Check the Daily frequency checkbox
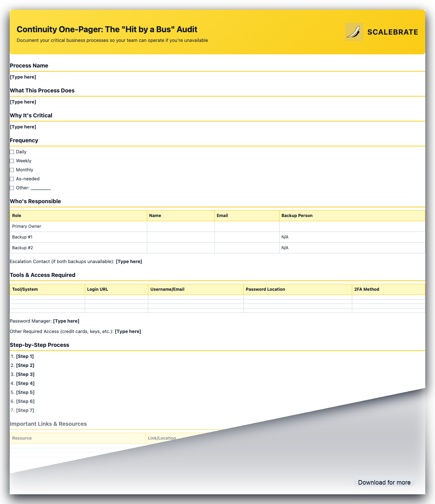Screen dimensions: 435x504 (12, 152)
